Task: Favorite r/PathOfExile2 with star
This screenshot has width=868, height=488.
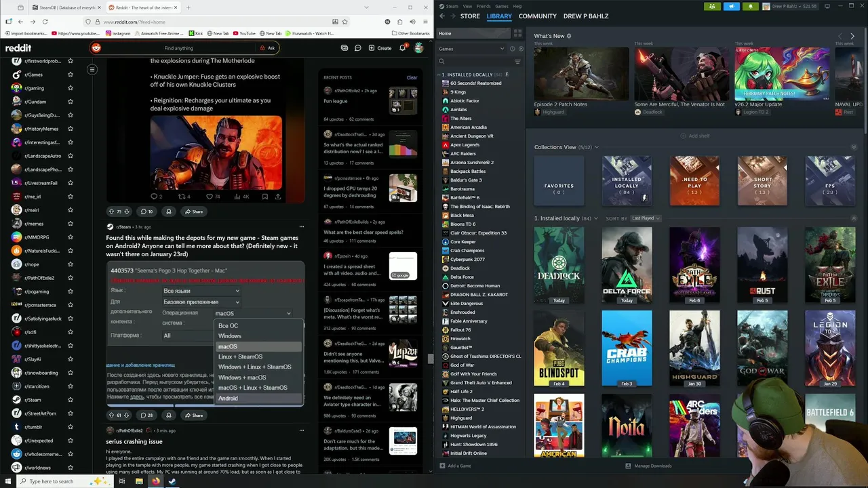Action: (x=70, y=278)
